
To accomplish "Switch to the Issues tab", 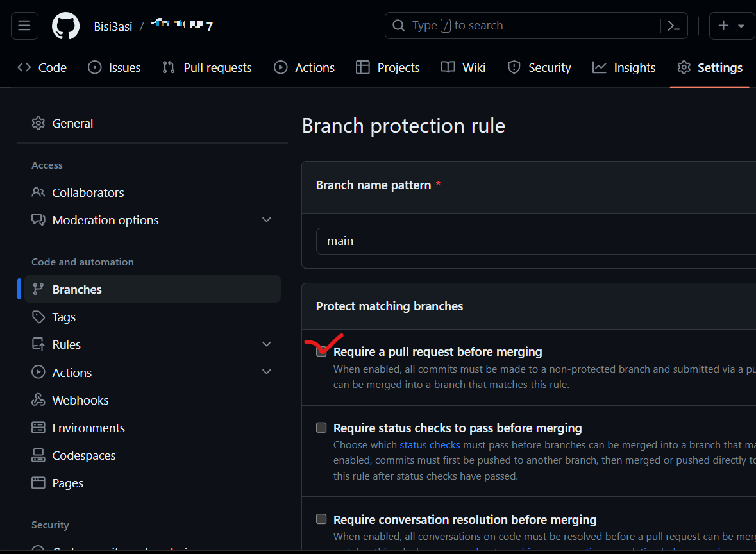I will [x=114, y=67].
